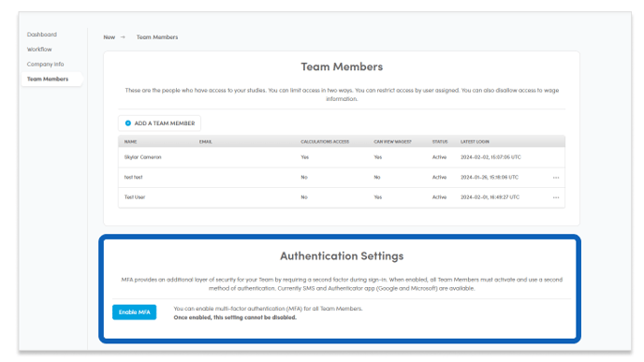Click the Email column header
This screenshot has height=362, width=644.
[x=206, y=141]
